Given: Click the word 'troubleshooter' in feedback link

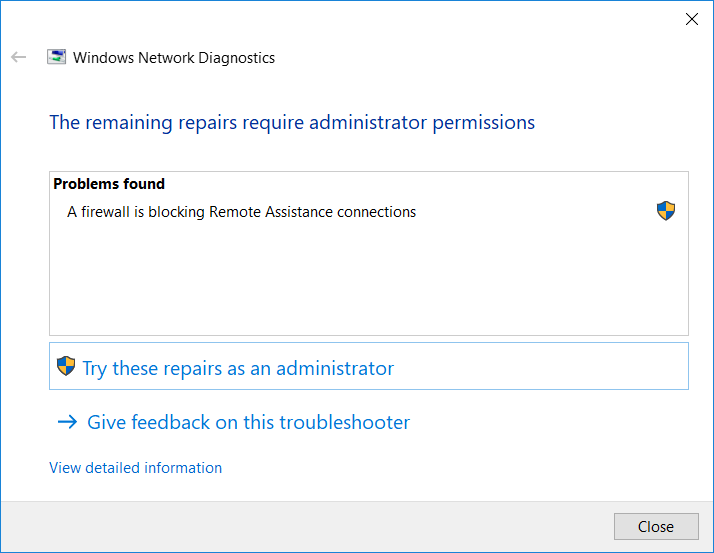Looking at the screenshot, I should 345,422.
